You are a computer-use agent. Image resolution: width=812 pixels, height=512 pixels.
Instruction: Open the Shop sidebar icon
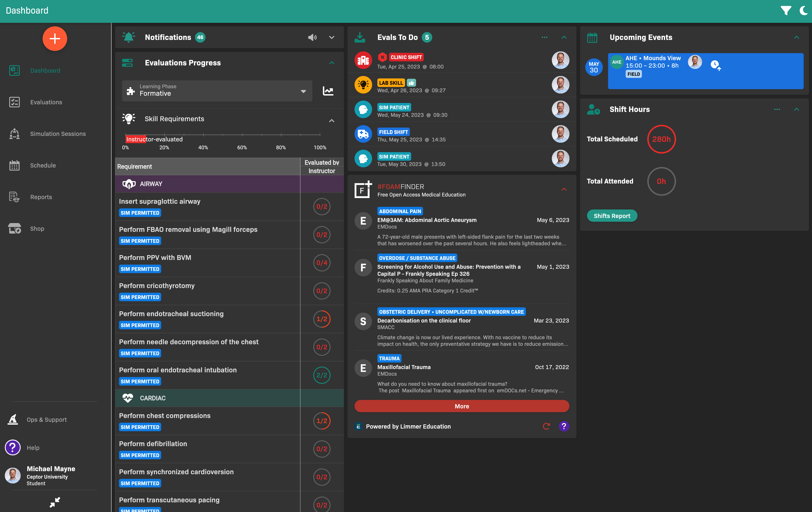(x=14, y=229)
